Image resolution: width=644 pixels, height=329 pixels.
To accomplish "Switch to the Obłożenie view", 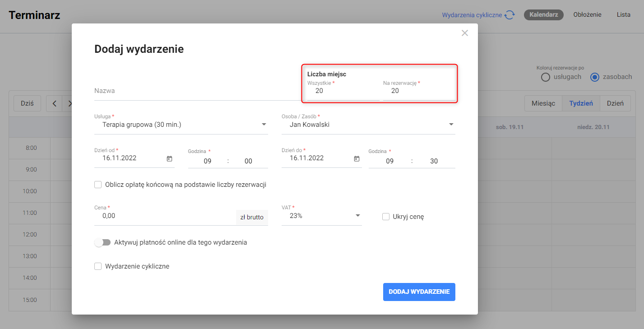I will coord(587,14).
